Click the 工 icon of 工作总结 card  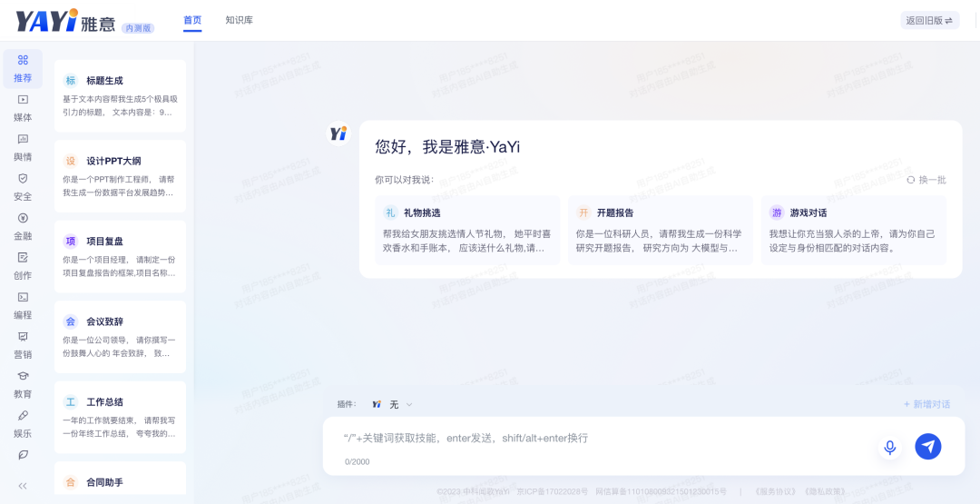tap(71, 402)
